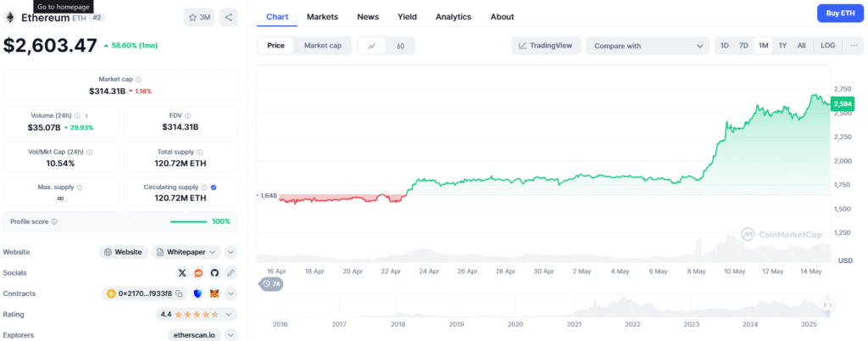This screenshot has height=341, width=868.
Task: Switch to line chart view icon
Action: tap(372, 46)
